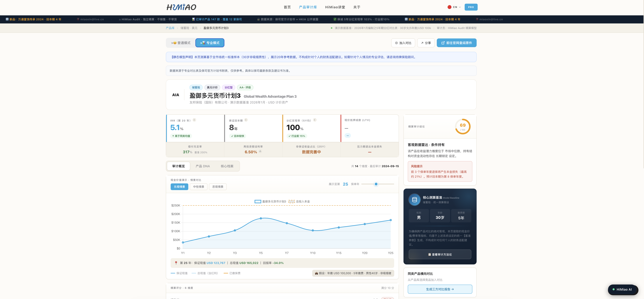Click the AA- 评级 tag
This screenshot has width=644, height=299.
245,87
